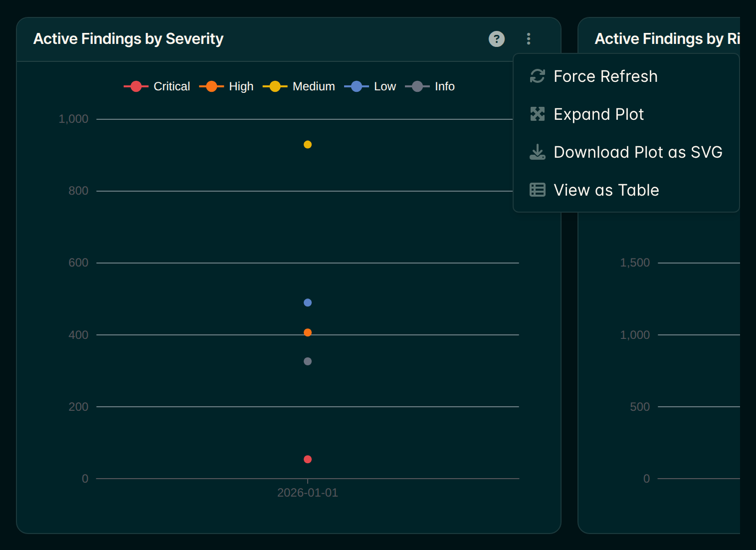Hide the Medium series via legend
The height and width of the screenshot is (550, 756).
click(x=299, y=86)
